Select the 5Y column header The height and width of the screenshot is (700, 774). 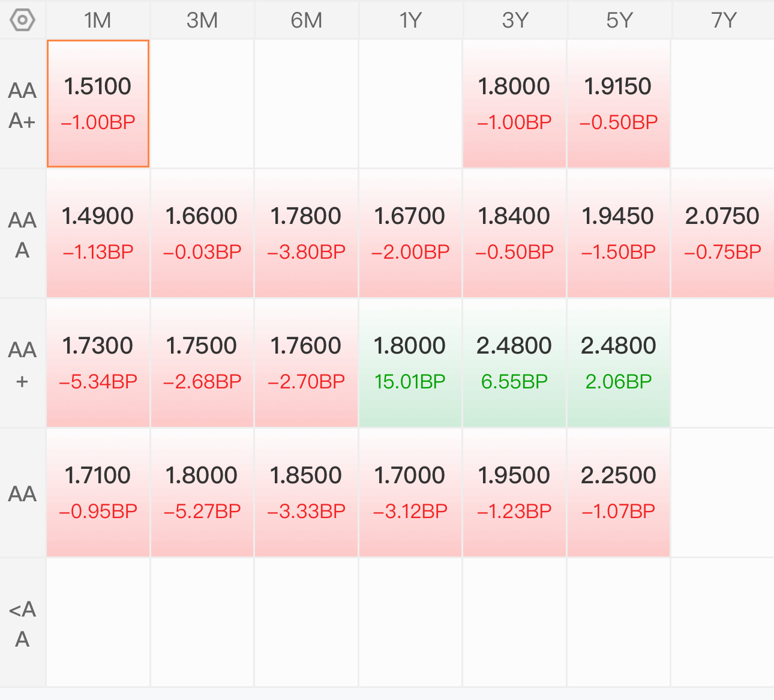619,20
